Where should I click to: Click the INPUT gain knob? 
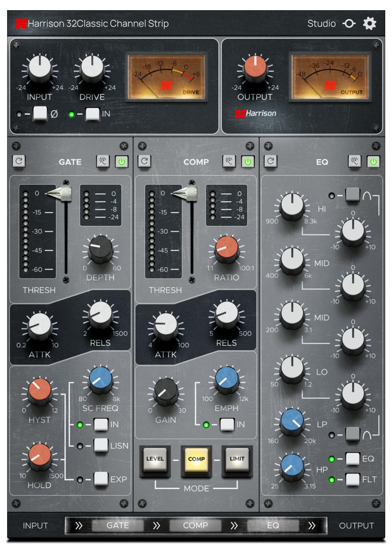[x=40, y=68]
